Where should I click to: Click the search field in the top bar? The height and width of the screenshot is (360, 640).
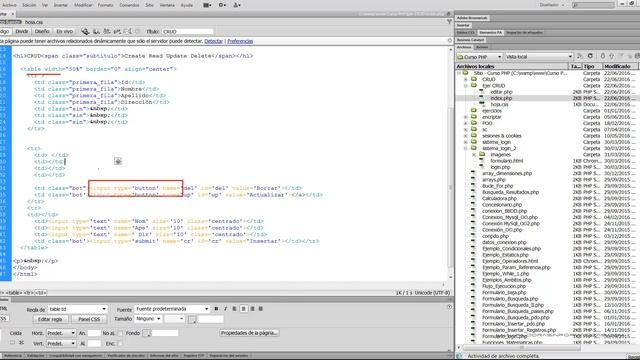coord(593,5)
